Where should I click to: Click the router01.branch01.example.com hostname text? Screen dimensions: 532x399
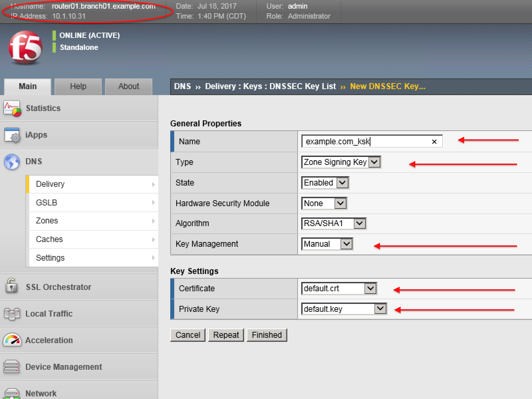104,6
